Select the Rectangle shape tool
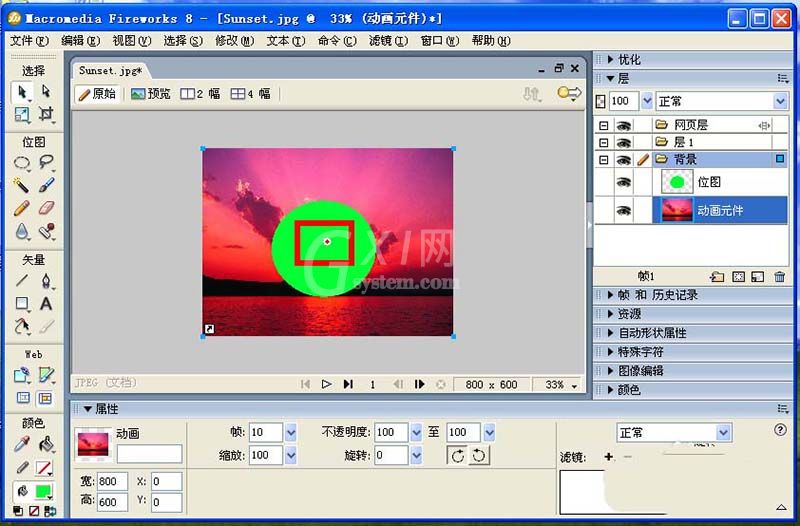The image size is (800, 526). 22,304
